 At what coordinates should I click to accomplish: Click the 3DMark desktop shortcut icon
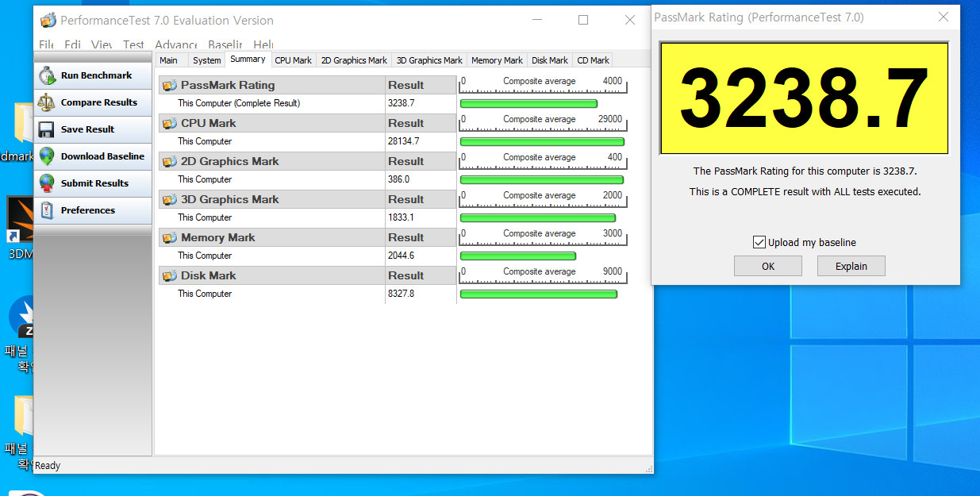coord(20,220)
